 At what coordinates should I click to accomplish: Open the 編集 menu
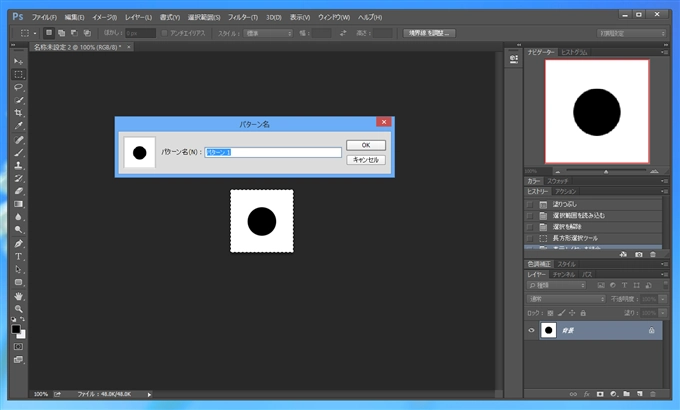pyautogui.click(x=74, y=17)
